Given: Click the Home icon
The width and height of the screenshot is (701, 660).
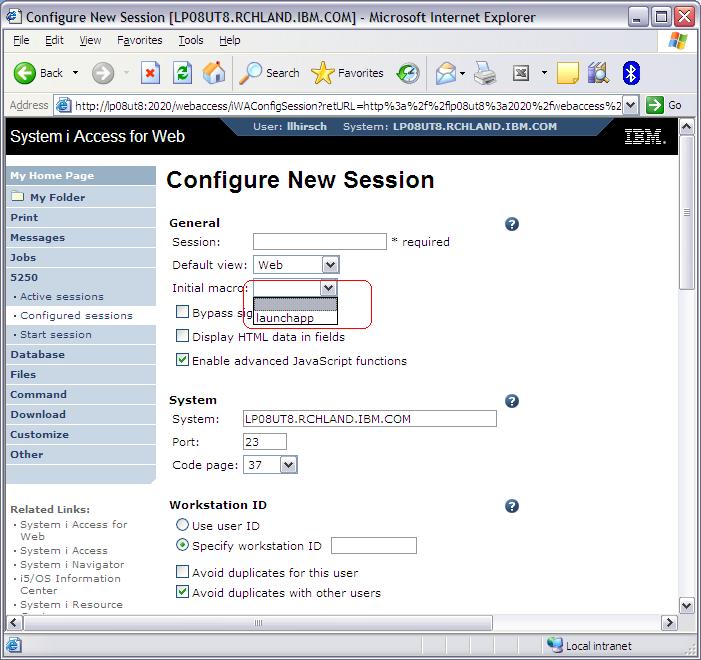Looking at the screenshot, I should [x=214, y=73].
